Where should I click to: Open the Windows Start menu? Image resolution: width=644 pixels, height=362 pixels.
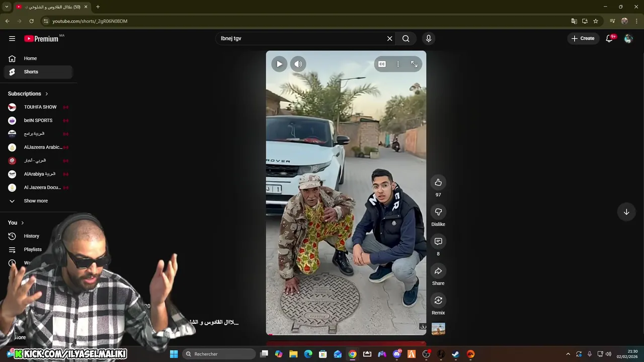174,354
